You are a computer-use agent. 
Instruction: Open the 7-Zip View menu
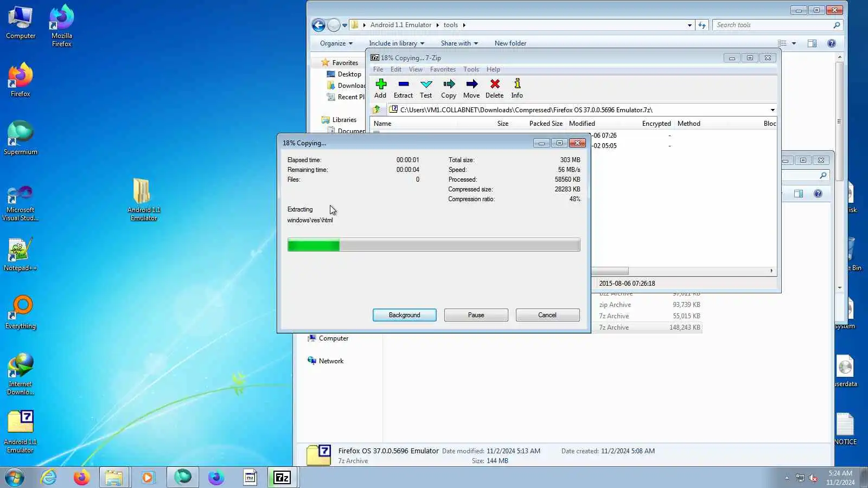[x=416, y=69]
